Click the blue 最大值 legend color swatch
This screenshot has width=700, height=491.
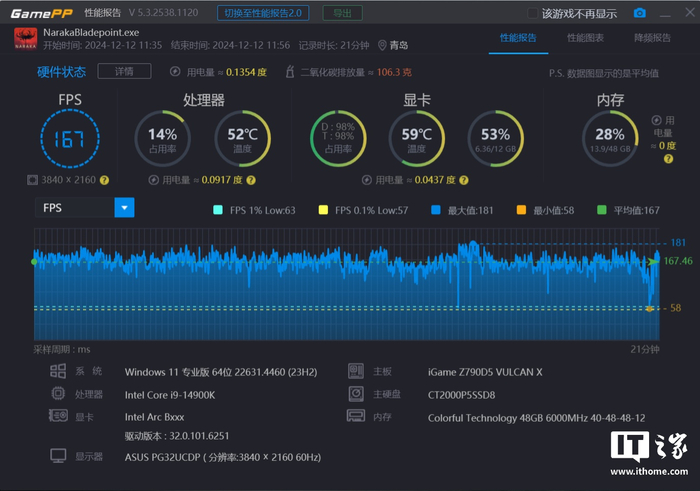coord(436,210)
